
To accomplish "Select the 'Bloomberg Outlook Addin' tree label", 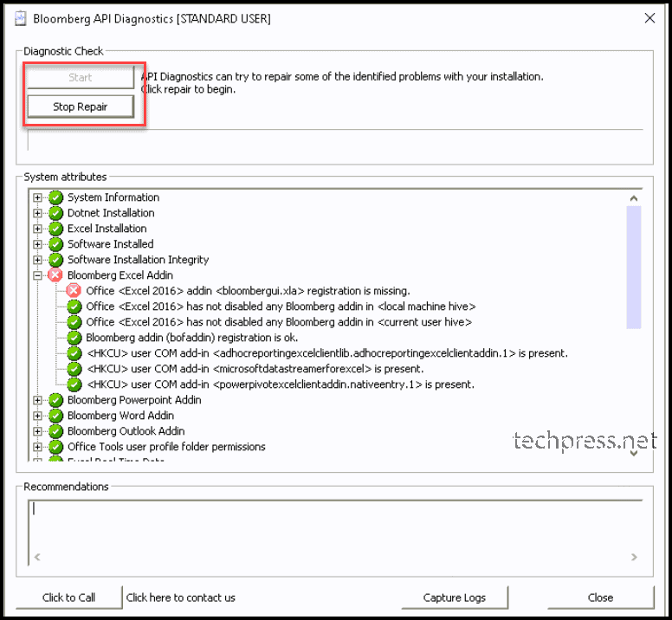I will tap(126, 431).
